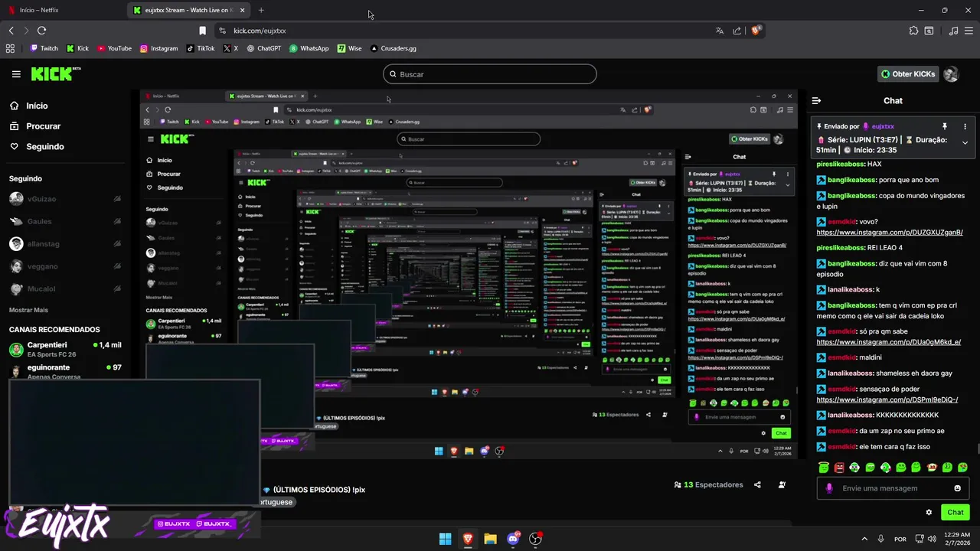Select the angel halo green emote
The image size is (980, 551).
point(824,468)
